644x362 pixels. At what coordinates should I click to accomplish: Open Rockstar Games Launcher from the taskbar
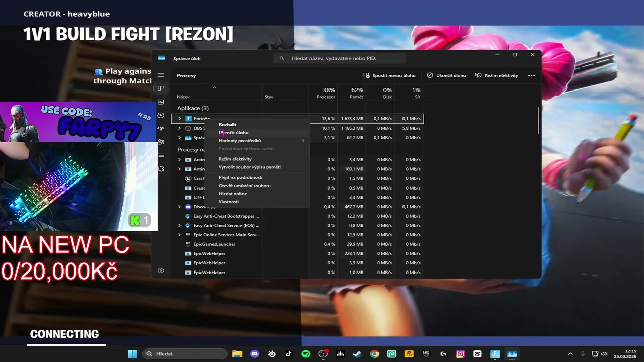click(x=409, y=354)
